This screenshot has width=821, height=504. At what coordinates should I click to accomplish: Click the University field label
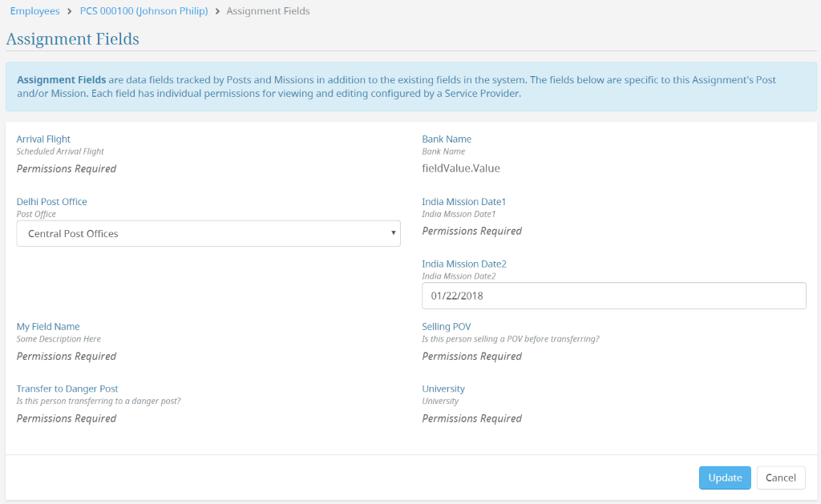(x=443, y=389)
